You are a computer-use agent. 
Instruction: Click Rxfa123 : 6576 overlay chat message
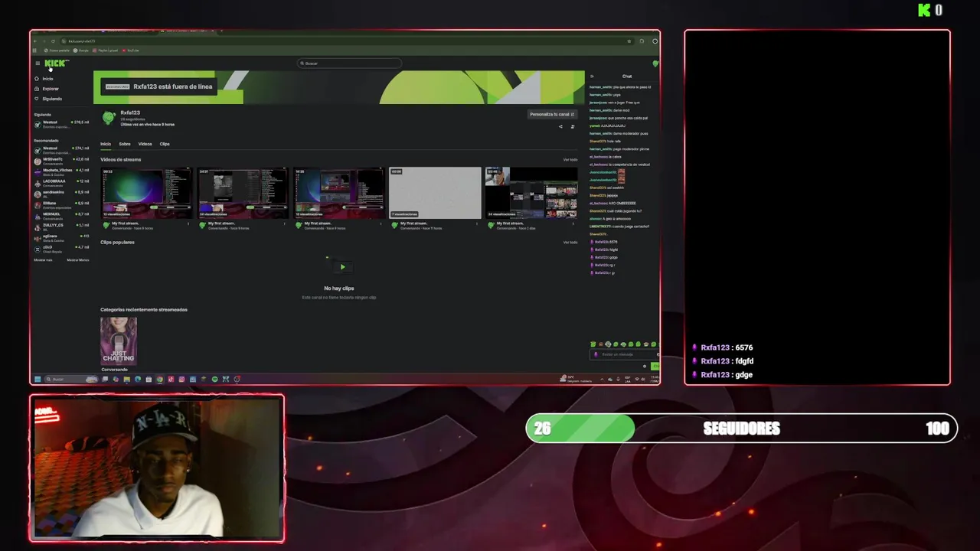point(723,347)
